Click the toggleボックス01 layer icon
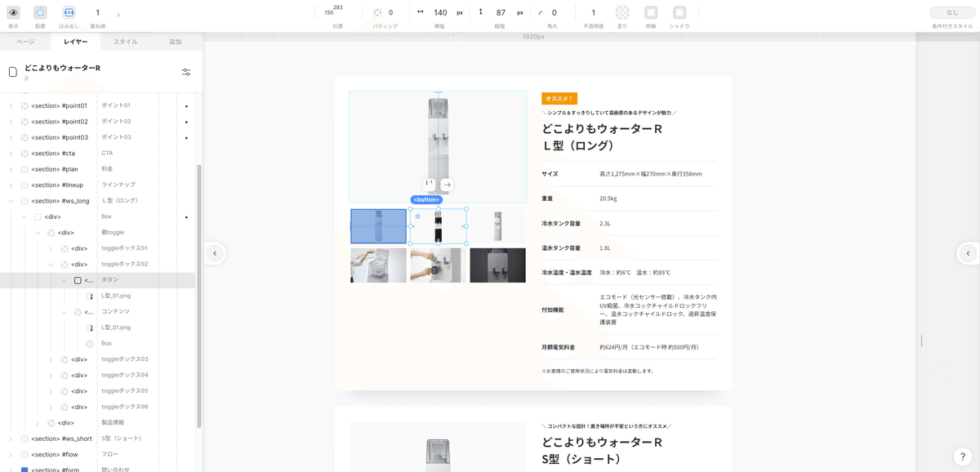This screenshot has height=472, width=980. 65,249
